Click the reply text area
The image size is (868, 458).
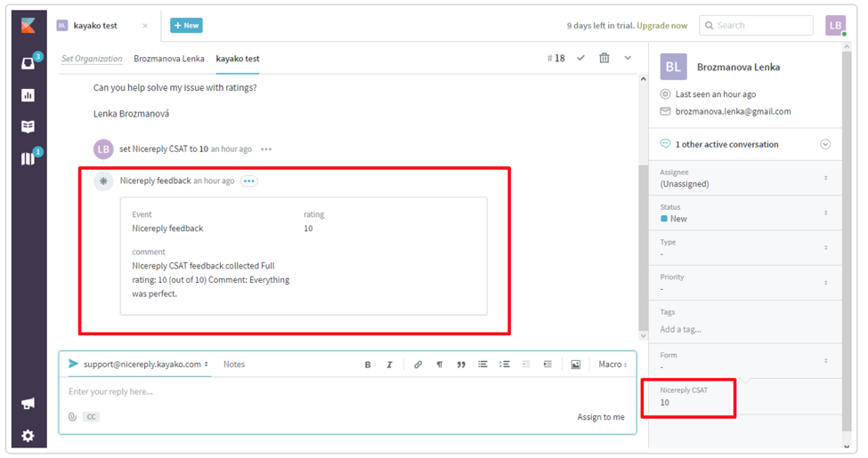[347, 391]
